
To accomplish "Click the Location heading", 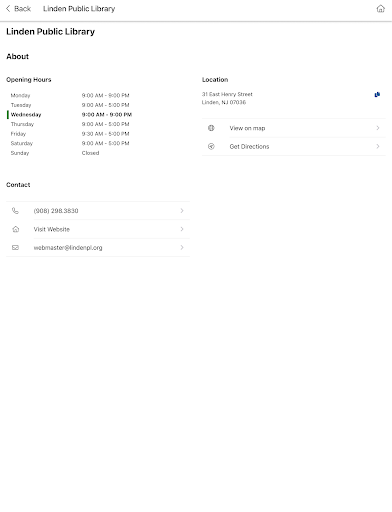I will pos(215,80).
